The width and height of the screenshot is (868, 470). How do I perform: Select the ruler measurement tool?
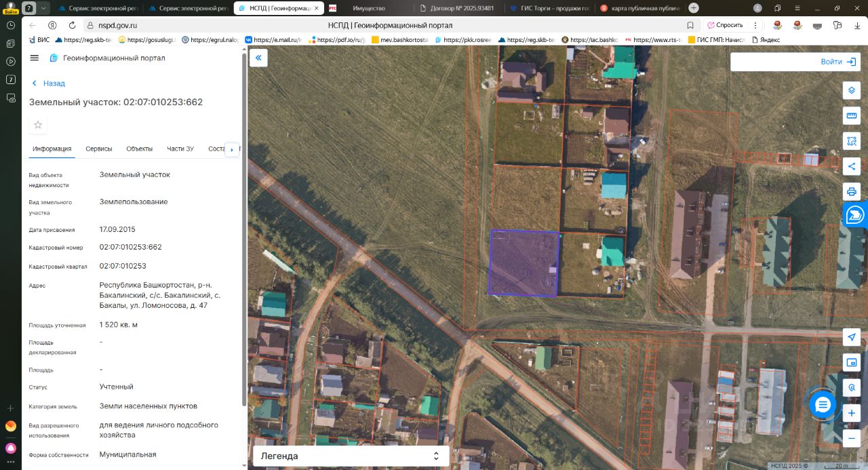852,116
